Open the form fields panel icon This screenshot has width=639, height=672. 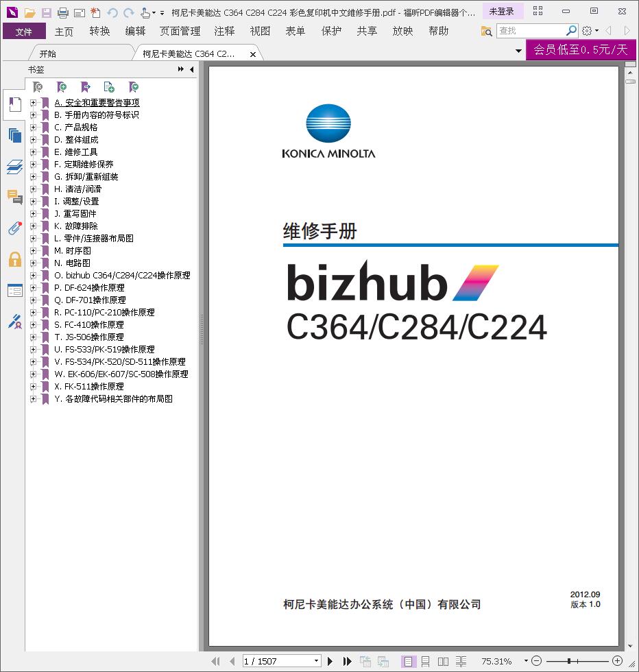click(x=15, y=291)
